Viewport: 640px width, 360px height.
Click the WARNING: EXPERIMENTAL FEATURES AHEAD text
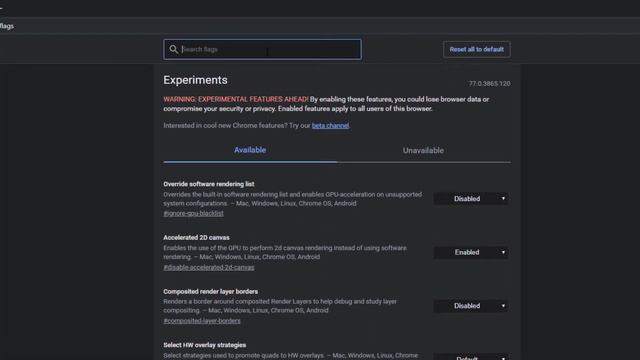pyautogui.click(x=236, y=99)
